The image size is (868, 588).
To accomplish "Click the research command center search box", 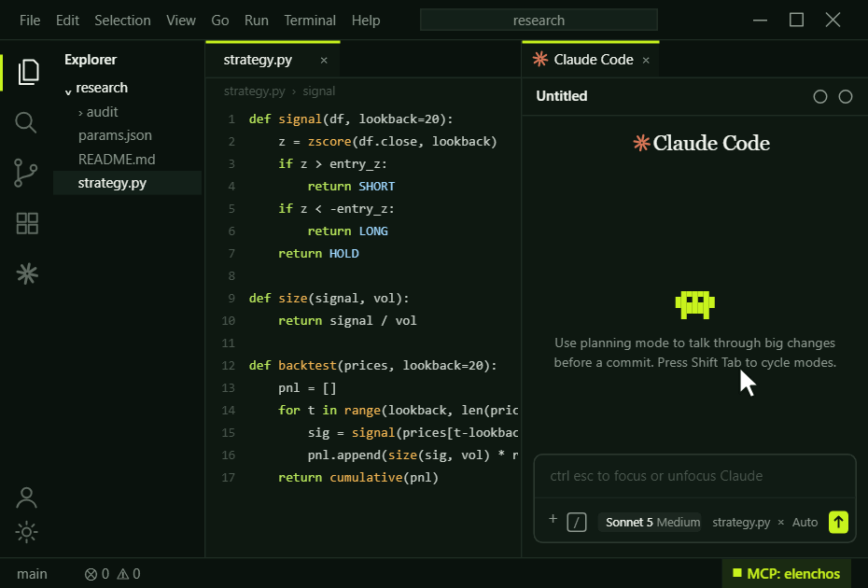I will click(539, 20).
